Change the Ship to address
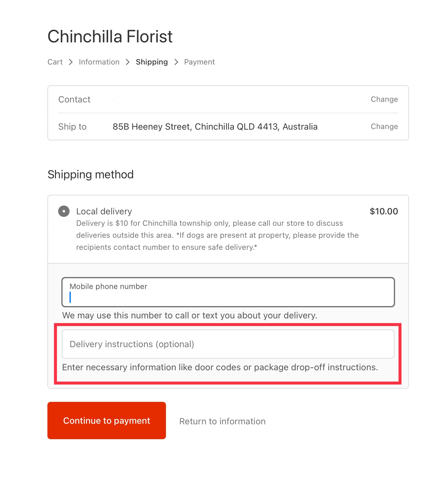This screenshot has width=446, height=504. (384, 126)
